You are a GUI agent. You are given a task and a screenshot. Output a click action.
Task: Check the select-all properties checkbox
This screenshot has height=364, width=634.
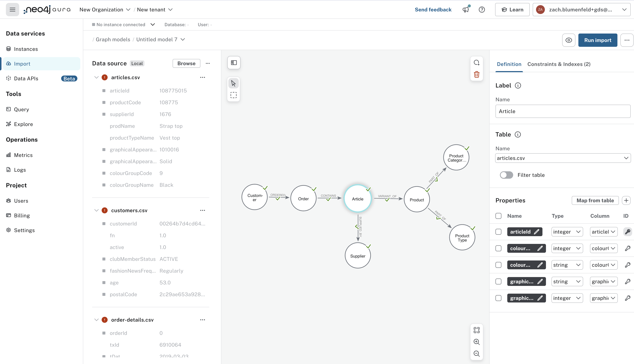pyautogui.click(x=498, y=216)
